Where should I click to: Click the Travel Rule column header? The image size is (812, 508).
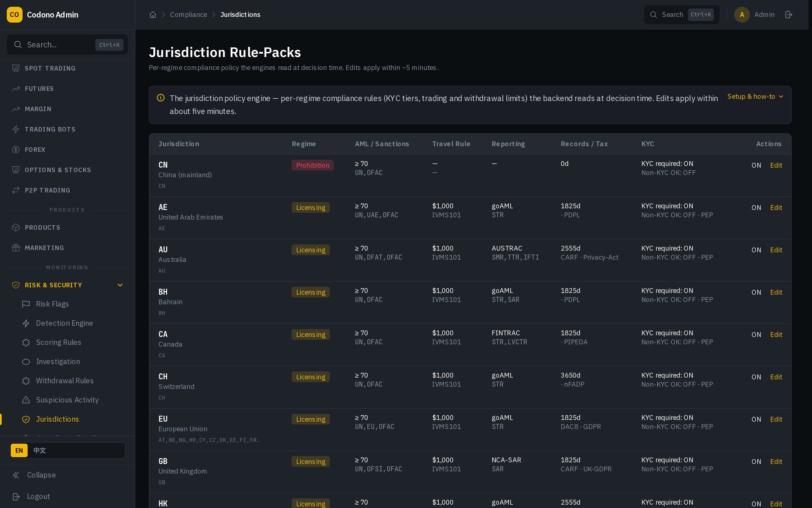(451, 144)
